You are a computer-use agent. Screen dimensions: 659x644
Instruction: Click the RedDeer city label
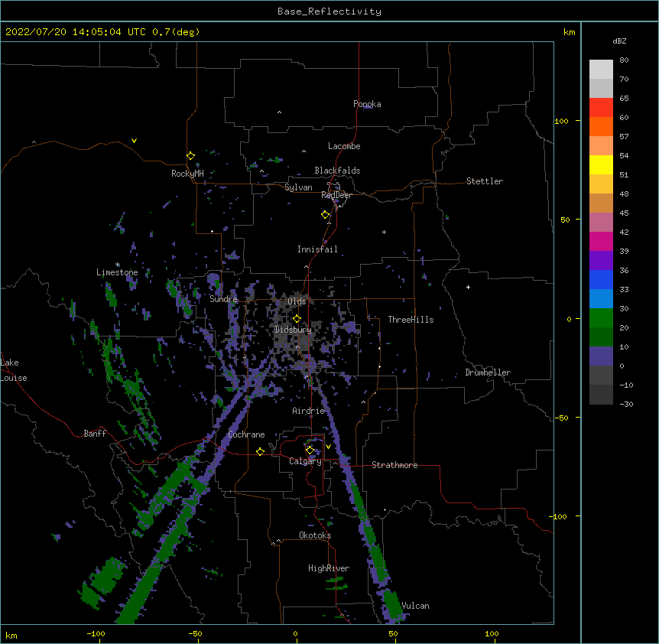click(336, 195)
